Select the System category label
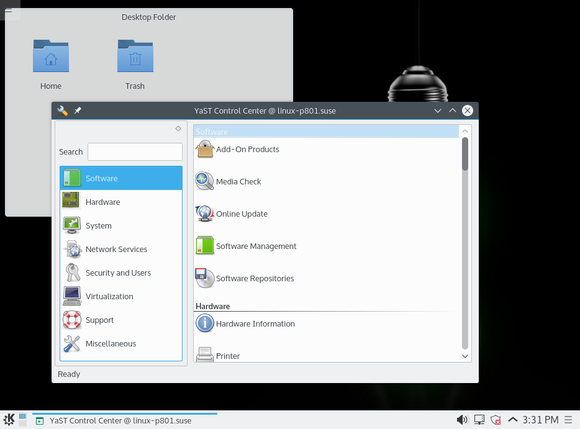The height and width of the screenshot is (429, 580). [x=98, y=226]
